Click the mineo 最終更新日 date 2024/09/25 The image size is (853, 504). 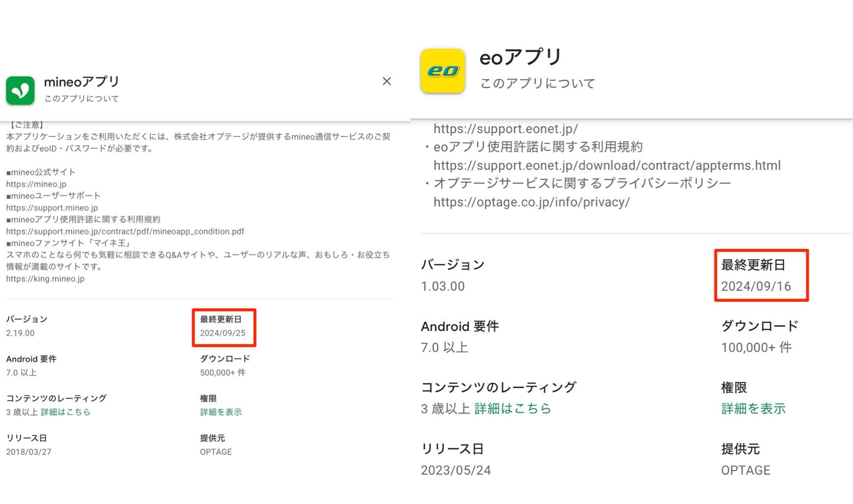pyautogui.click(x=223, y=333)
